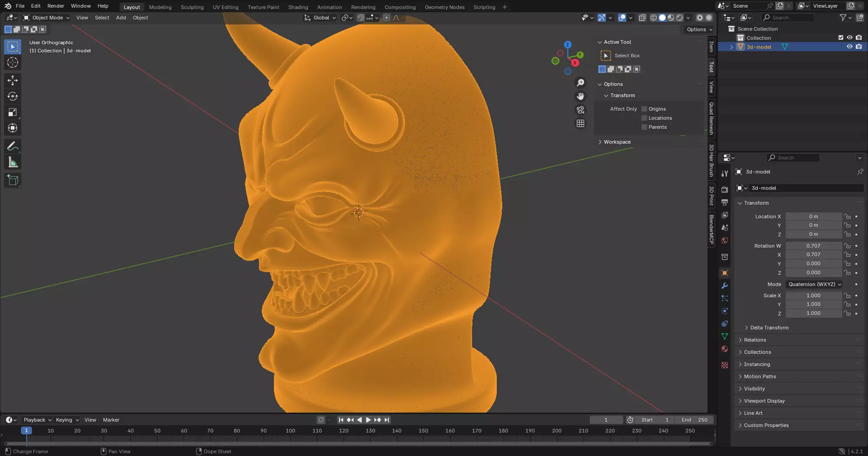
Task: Disable 3d-model in renders camera icon
Action: (x=858, y=47)
